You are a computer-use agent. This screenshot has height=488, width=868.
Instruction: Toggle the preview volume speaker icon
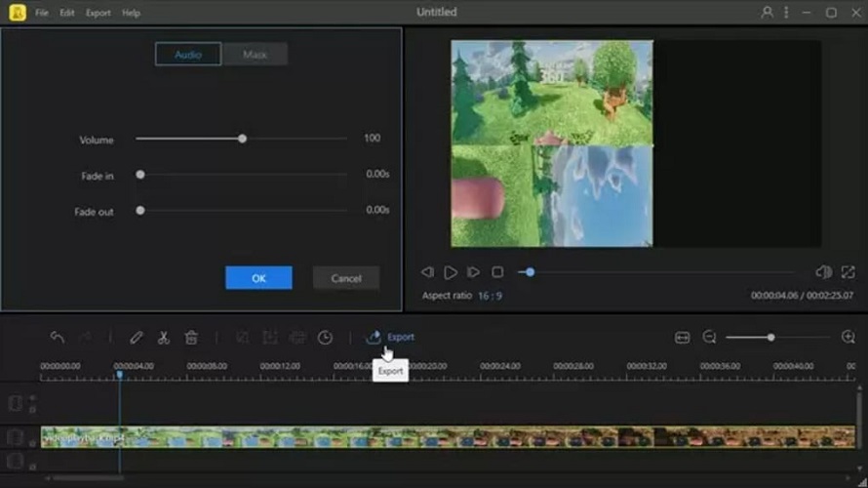[x=823, y=272]
